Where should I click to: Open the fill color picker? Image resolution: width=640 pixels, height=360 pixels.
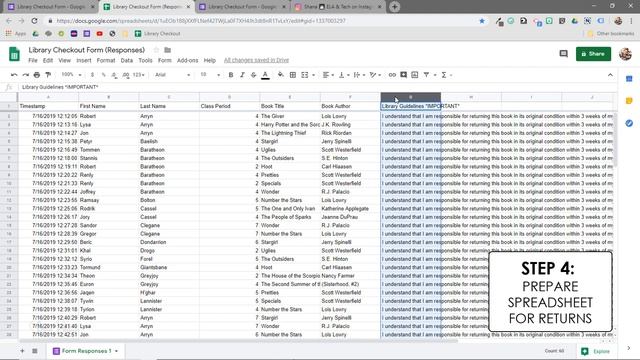tap(281, 75)
